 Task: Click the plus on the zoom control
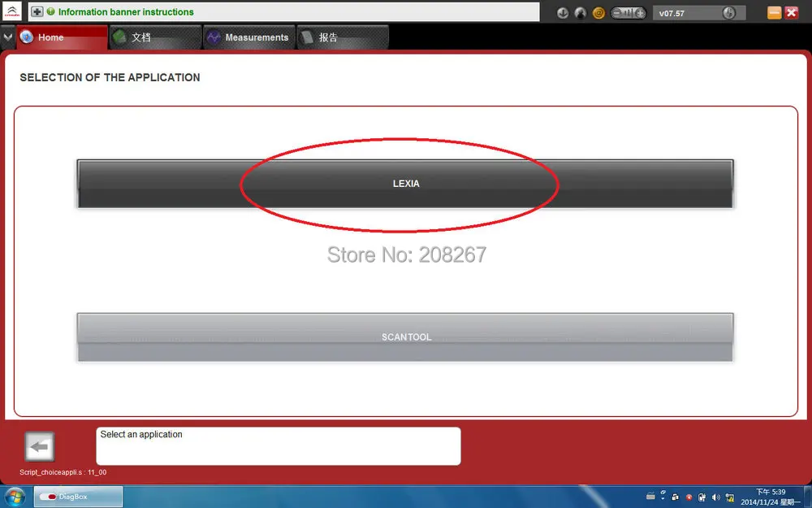(640, 13)
